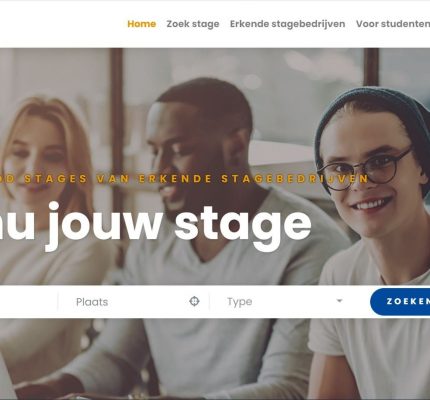Open the Zoek stage navigation item

point(193,24)
